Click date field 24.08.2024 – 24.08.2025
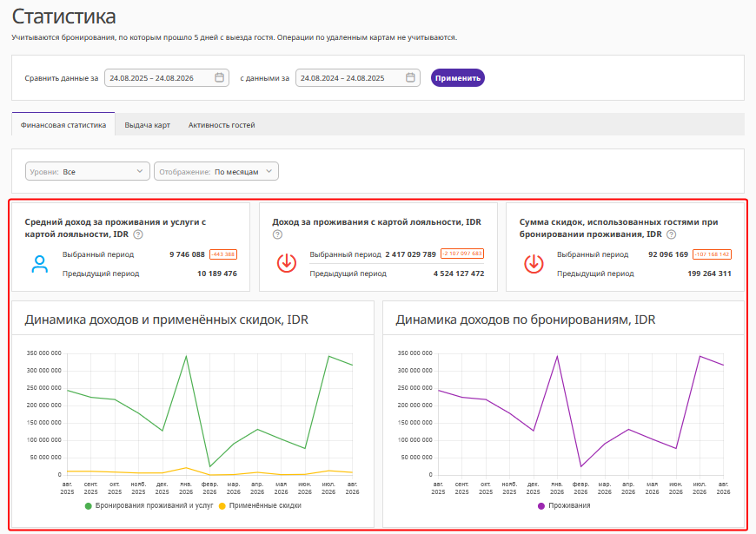The height and width of the screenshot is (534, 756). click(358, 78)
